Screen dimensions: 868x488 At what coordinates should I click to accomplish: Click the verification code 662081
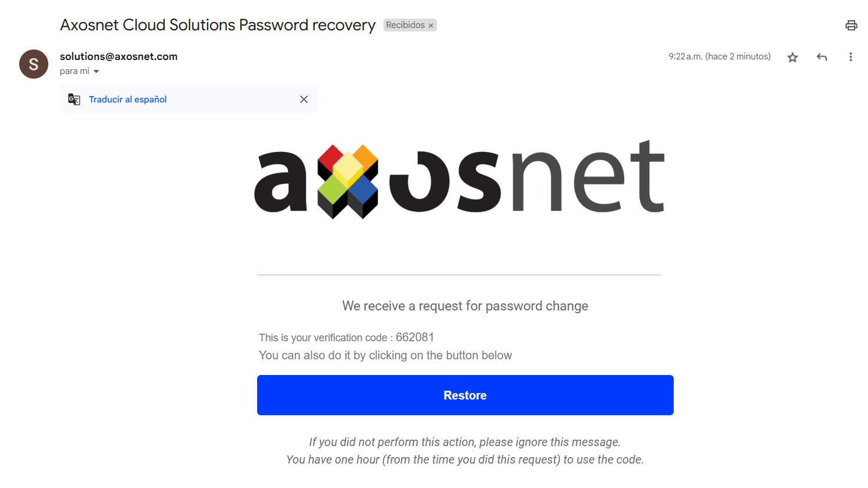point(415,337)
